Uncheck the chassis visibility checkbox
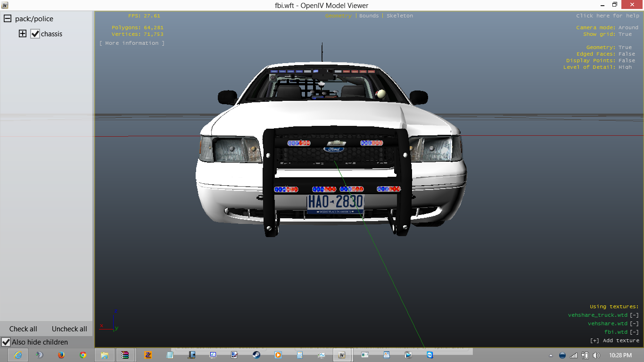Image resolution: width=644 pixels, height=362 pixels. 35,34
